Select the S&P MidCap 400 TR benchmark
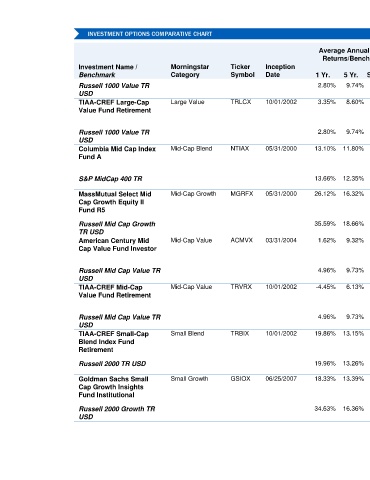The height and width of the screenshot is (480, 370). (x=110, y=179)
